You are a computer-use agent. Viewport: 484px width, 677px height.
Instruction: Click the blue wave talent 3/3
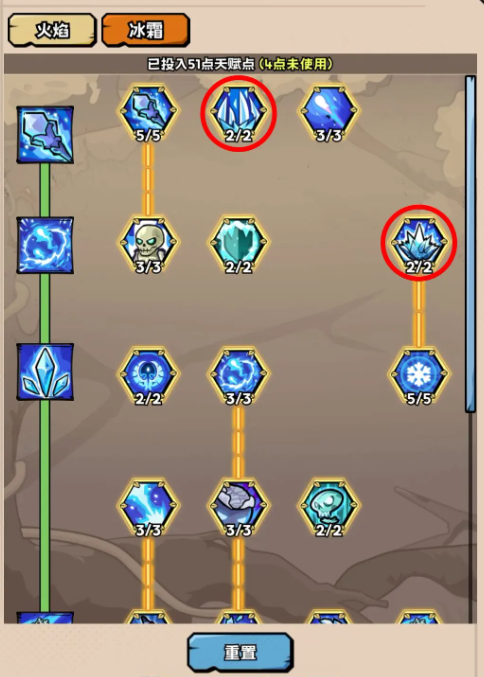(x=148, y=508)
